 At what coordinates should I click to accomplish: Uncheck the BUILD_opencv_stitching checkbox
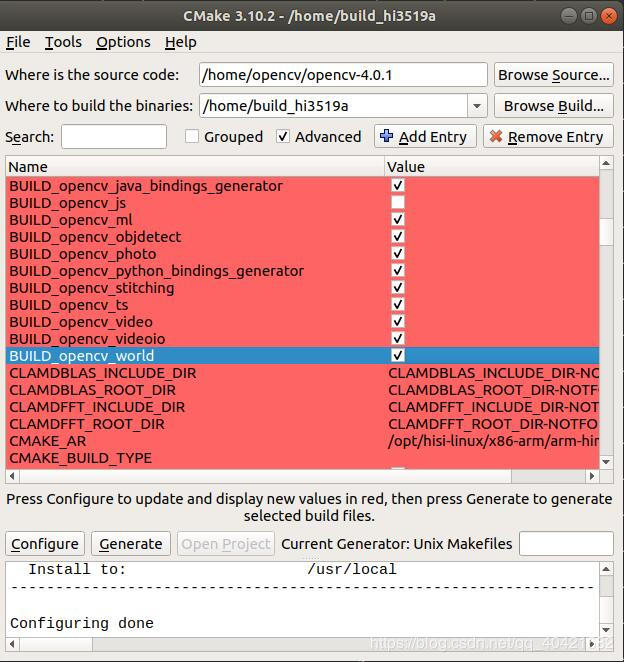tap(398, 287)
